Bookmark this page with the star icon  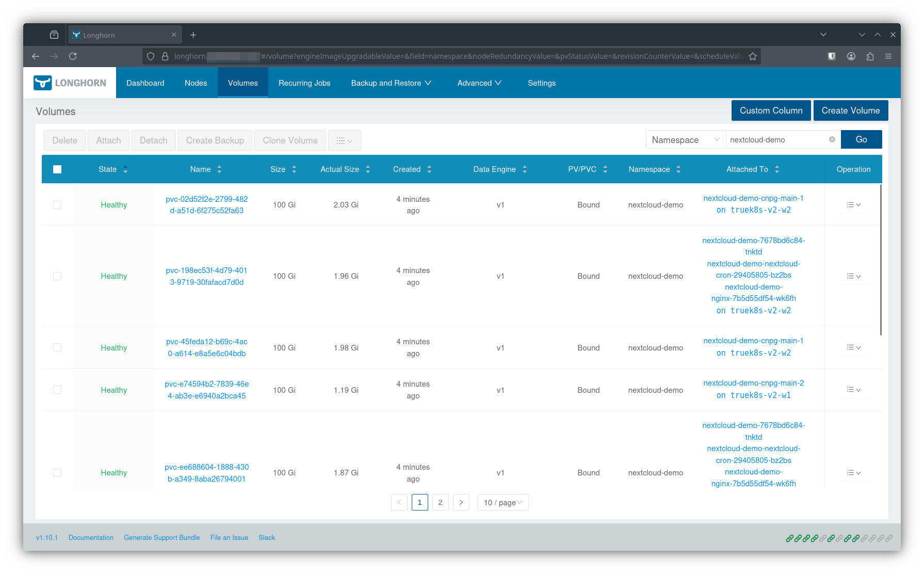tap(753, 56)
